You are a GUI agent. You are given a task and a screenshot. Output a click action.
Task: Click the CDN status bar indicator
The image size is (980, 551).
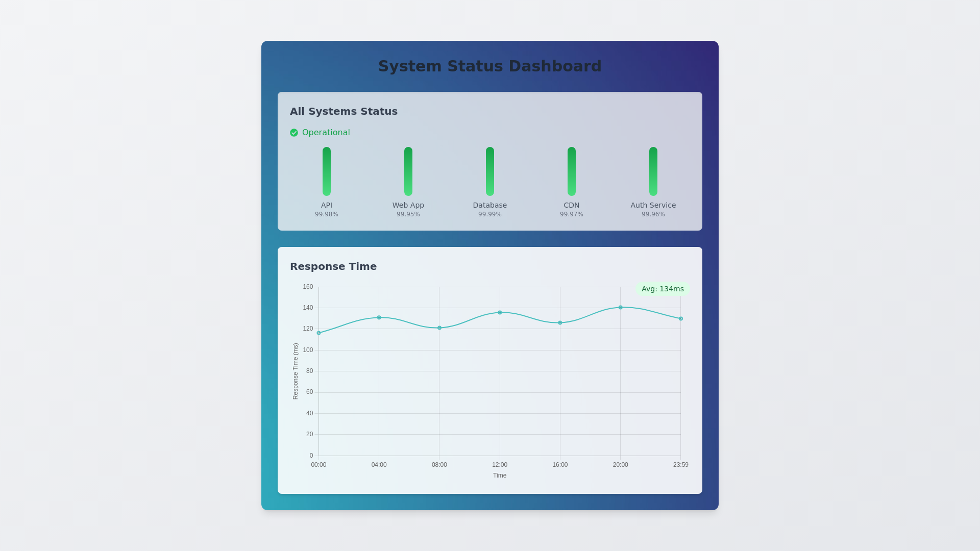572,171
